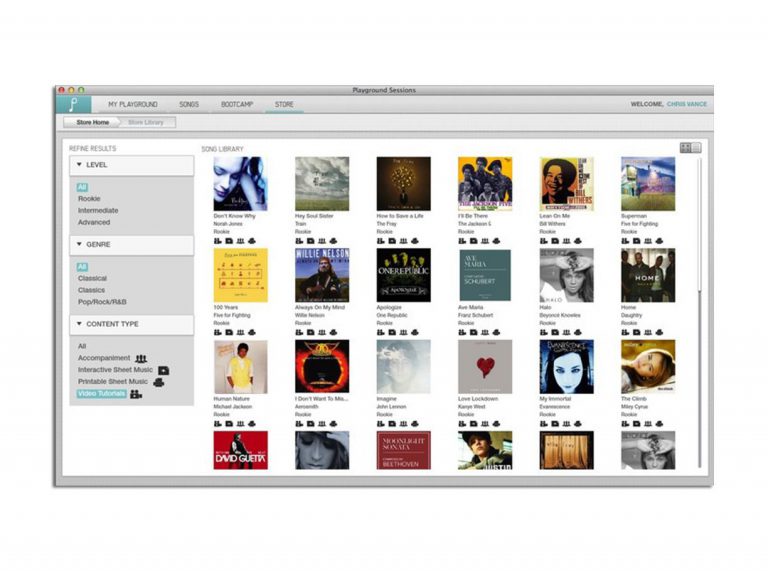Click accompaniment icon under How to Save a Life
The width and height of the screenshot is (768, 571).
(403, 241)
